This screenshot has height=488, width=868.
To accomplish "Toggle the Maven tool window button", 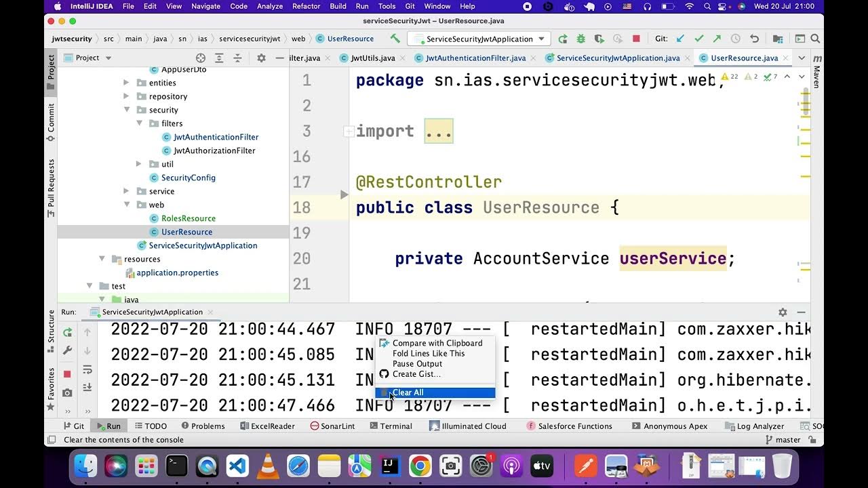I will (x=816, y=71).
